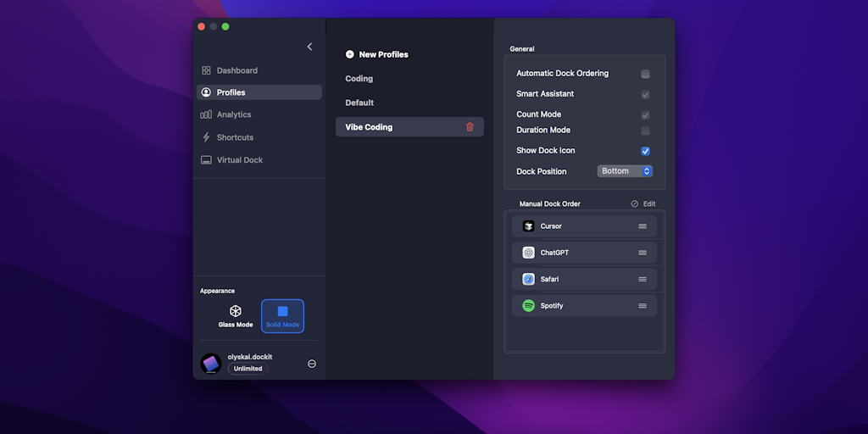Click the Profiles person icon
This screenshot has width=868, height=434.
click(x=206, y=92)
